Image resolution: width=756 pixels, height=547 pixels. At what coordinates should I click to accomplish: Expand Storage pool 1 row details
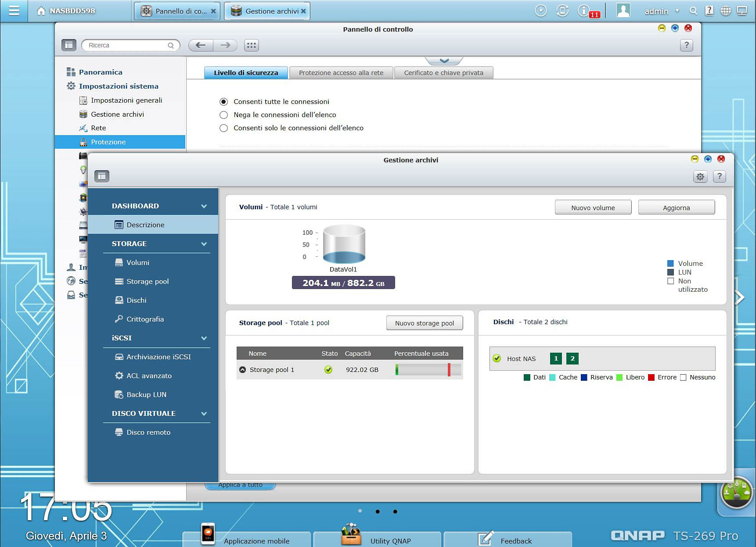242,370
